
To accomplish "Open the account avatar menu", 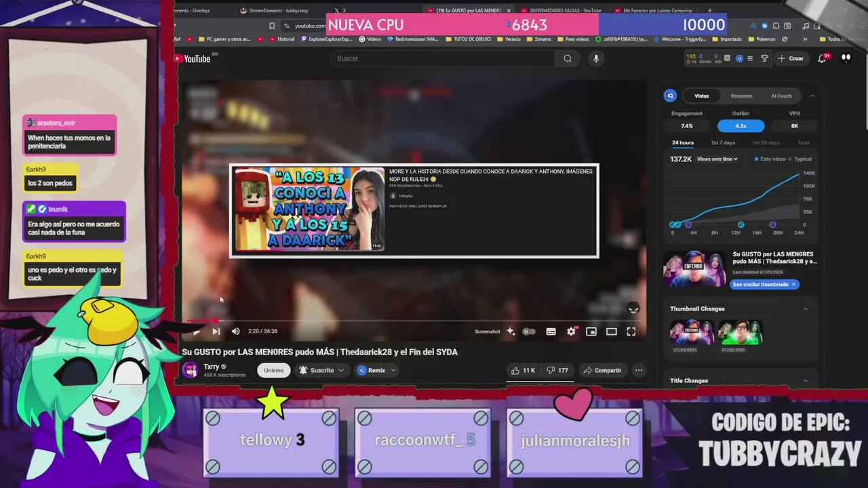I will pos(846,58).
